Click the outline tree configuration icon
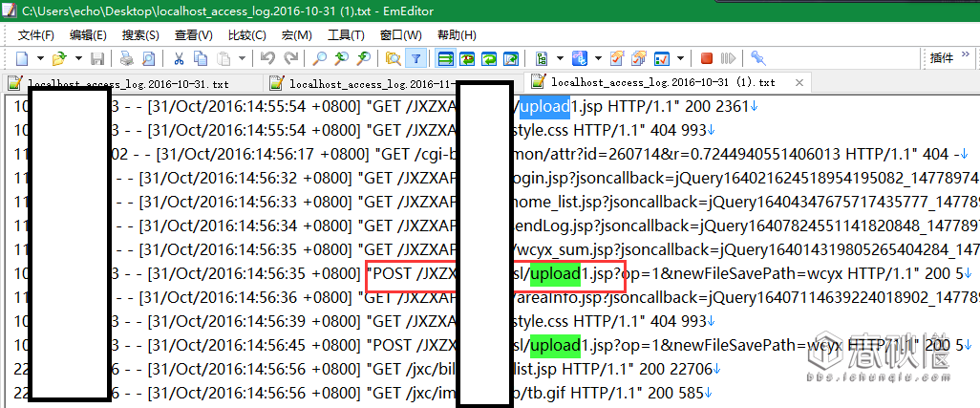The width and height of the screenshot is (980, 408). 542,58
